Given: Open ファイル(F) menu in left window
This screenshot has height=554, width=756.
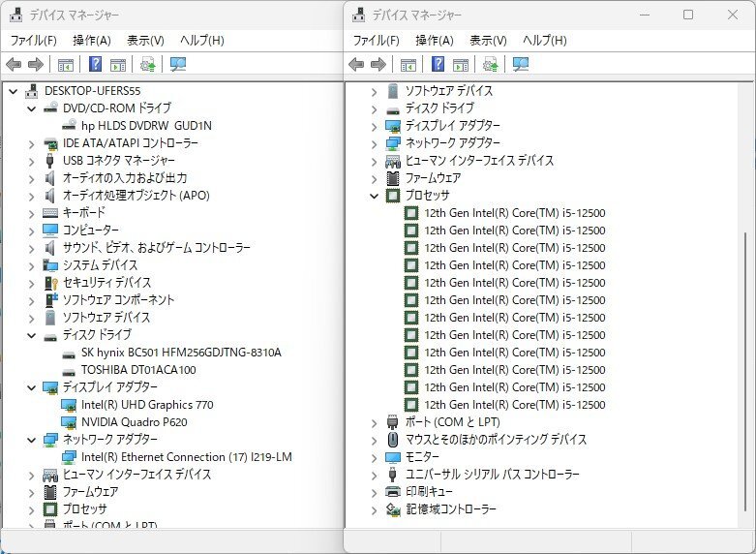Looking at the screenshot, I should click(34, 41).
